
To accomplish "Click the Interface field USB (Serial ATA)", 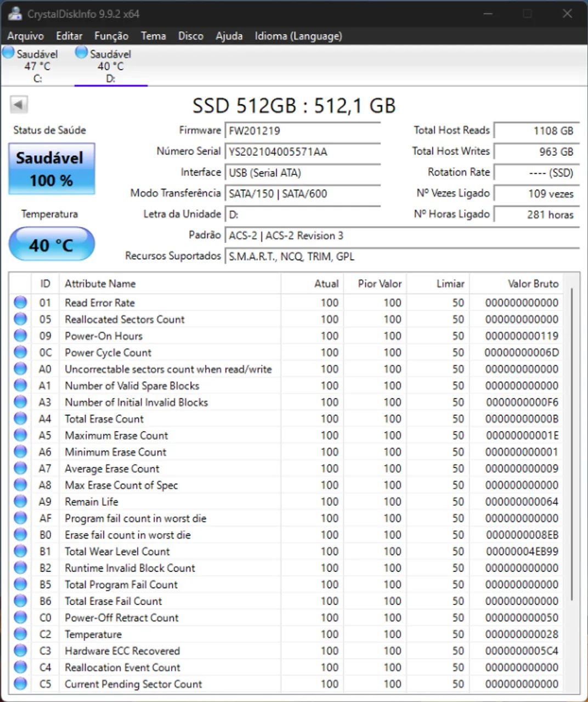I will [303, 172].
